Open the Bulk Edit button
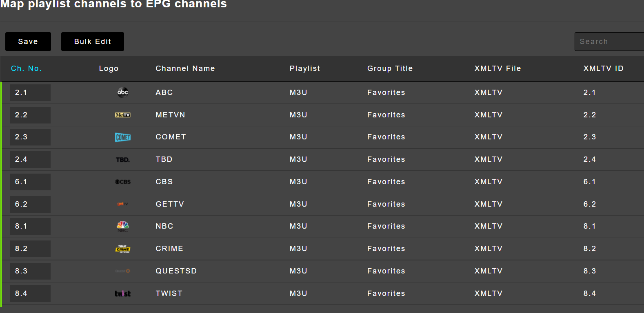 click(x=93, y=42)
